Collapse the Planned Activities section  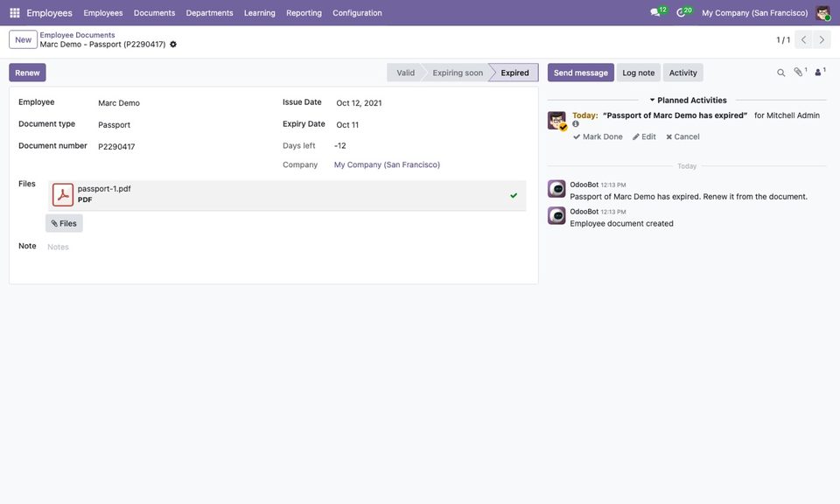[688, 100]
